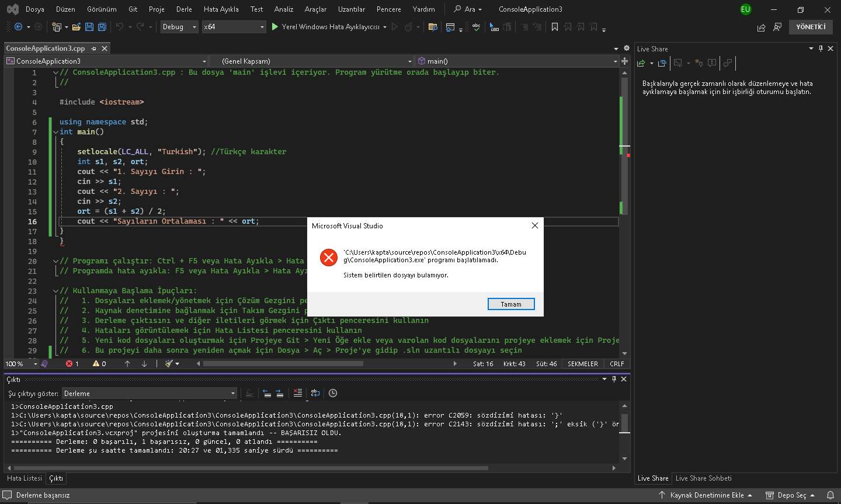Open the (Genel Kapsam) scope dropdown
841x504 pixels.
pyautogui.click(x=312, y=61)
